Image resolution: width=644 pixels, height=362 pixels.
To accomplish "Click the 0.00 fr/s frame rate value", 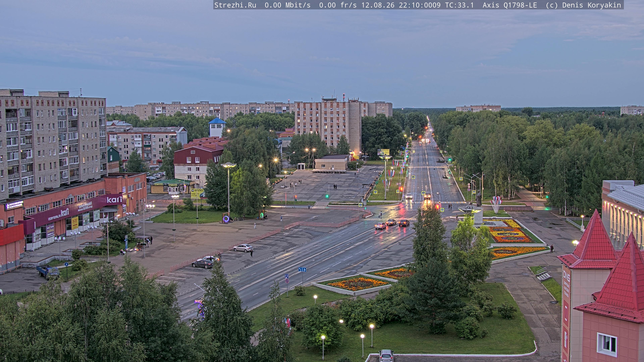I will tap(338, 5).
